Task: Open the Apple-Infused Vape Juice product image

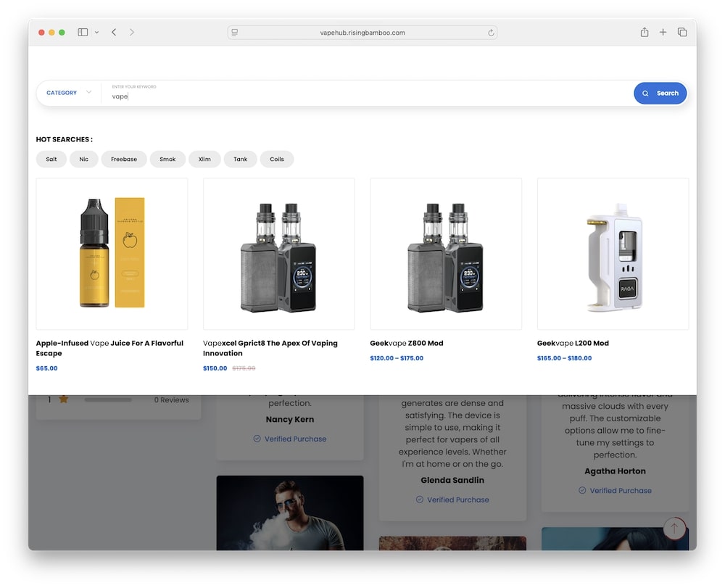Action: click(112, 254)
